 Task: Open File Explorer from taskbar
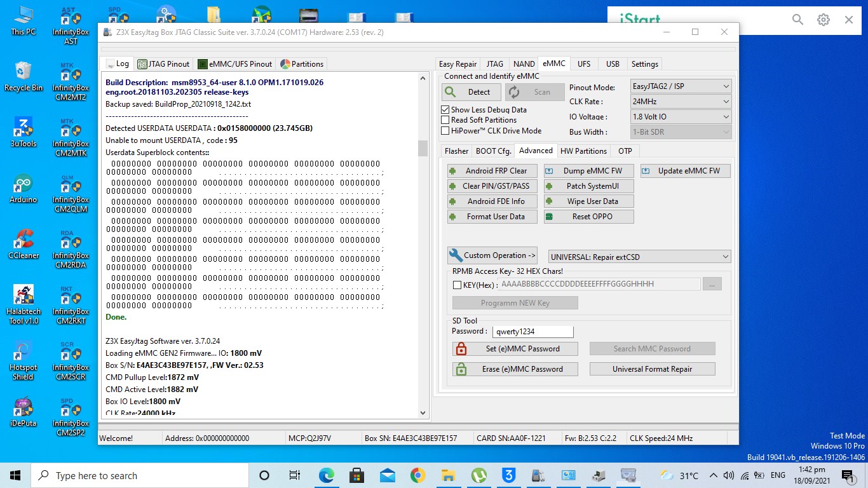point(448,475)
